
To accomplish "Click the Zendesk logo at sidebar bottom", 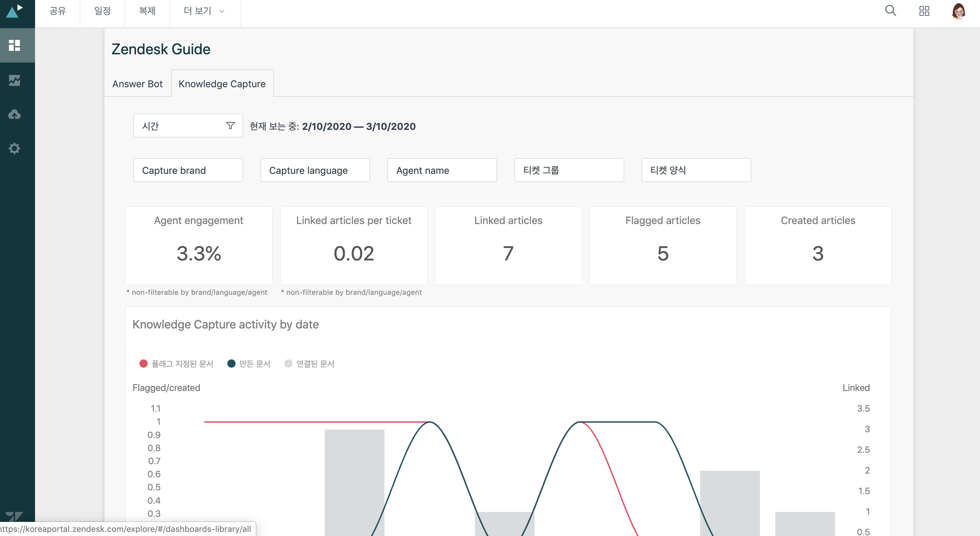I will pyautogui.click(x=14, y=516).
